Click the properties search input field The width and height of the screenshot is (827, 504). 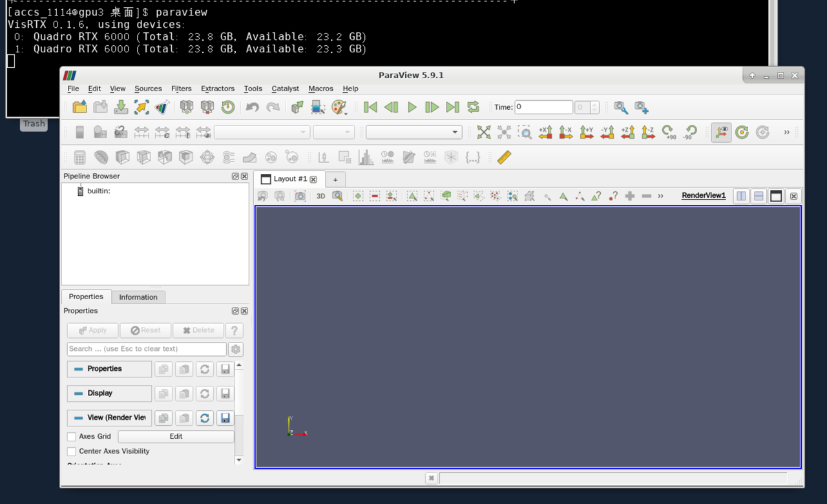[147, 349]
